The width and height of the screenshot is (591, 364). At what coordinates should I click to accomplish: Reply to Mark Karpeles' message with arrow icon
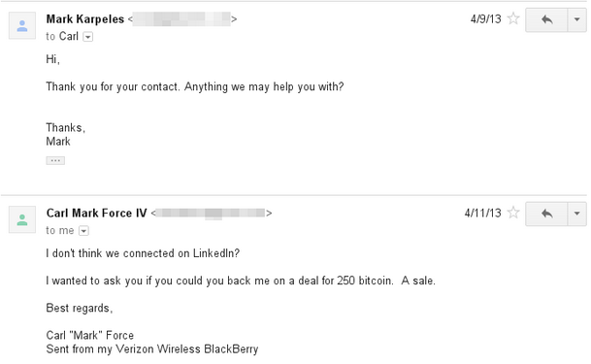pyautogui.click(x=546, y=19)
